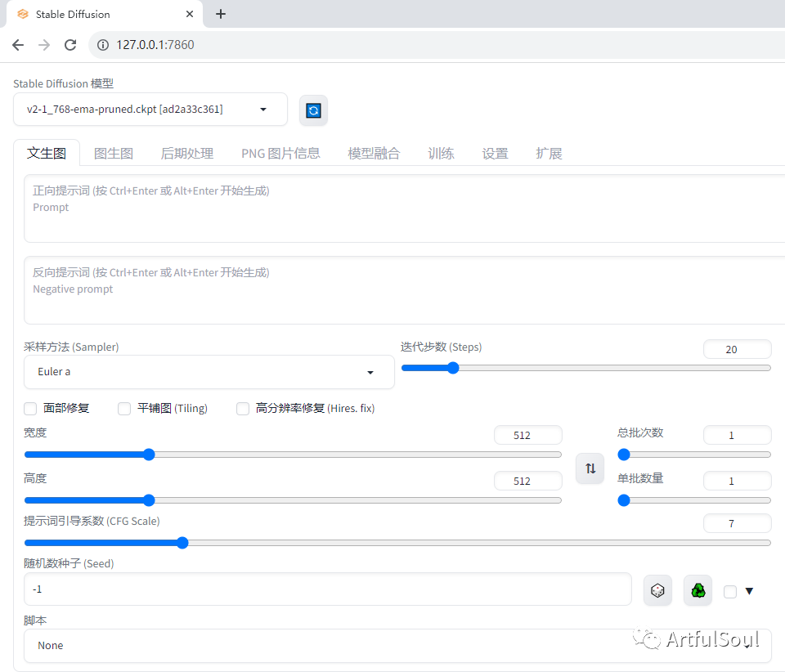
Task: Adjust the 单批数量 batch size slider
Action: pyautogui.click(x=694, y=500)
